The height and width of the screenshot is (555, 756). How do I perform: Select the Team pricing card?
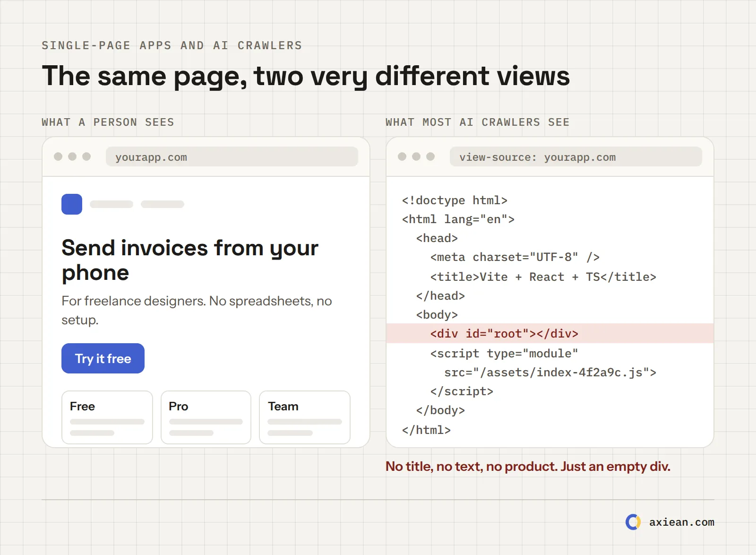tap(305, 417)
